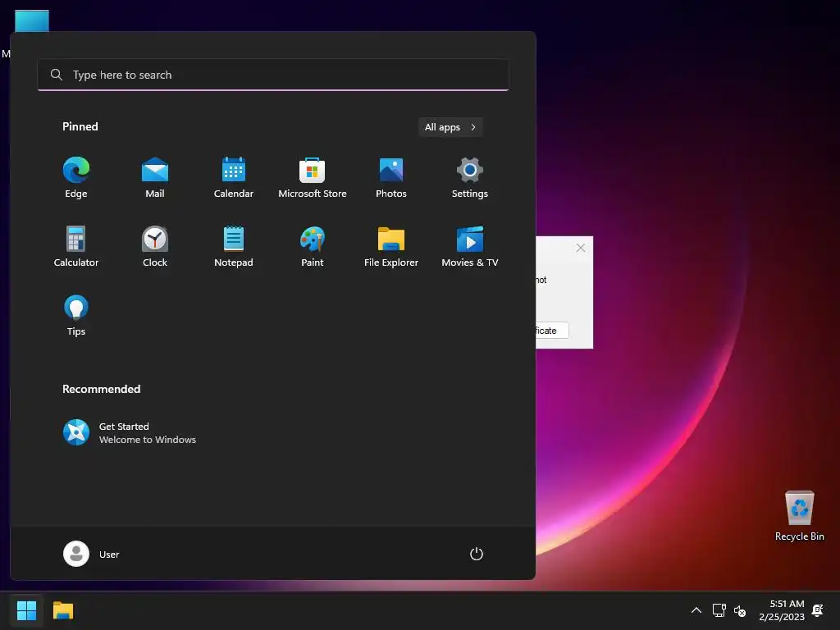Open the clock showing 5:51 AM
840x630 pixels.
click(x=782, y=610)
